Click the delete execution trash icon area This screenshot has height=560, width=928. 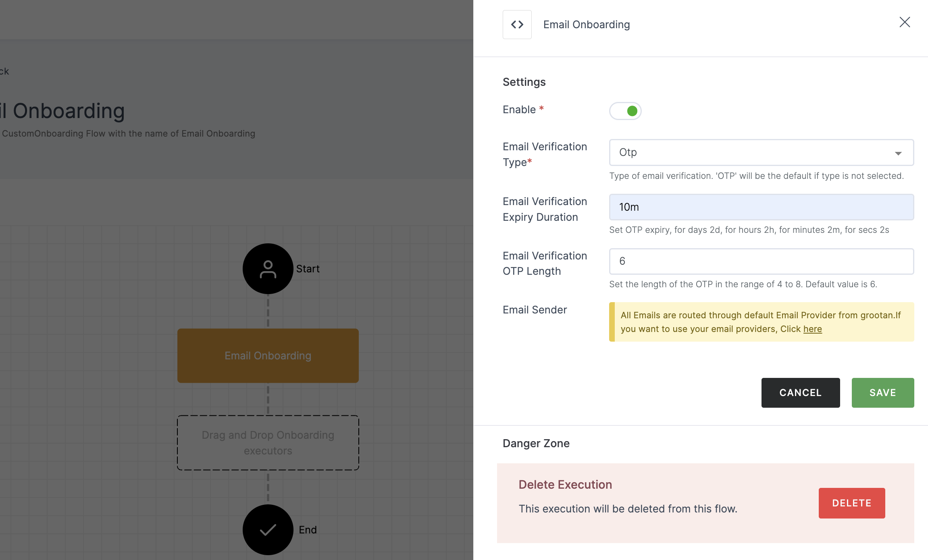tap(853, 502)
